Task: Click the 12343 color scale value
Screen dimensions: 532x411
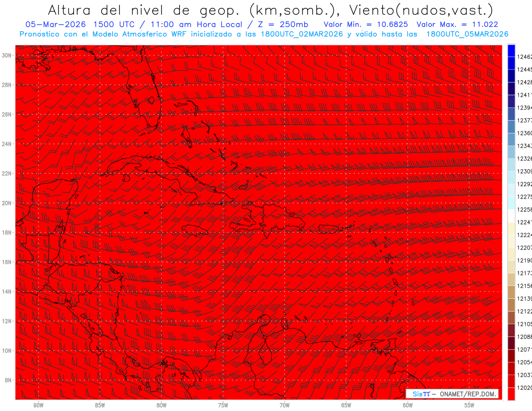Action: [x=525, y=146]
